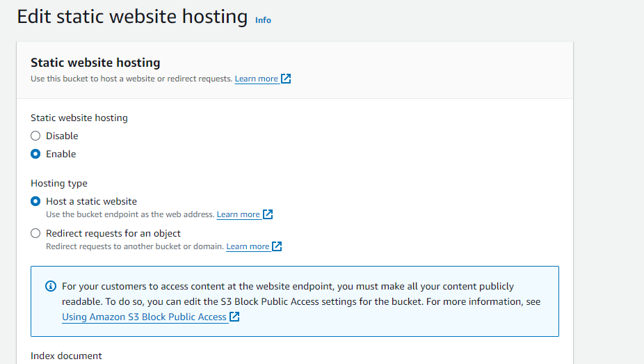The height and width of the screenshot is (364, 644).
Task: Choose Redirect requests for an object option
Action: pyautogui.click(x=35, y=233)
